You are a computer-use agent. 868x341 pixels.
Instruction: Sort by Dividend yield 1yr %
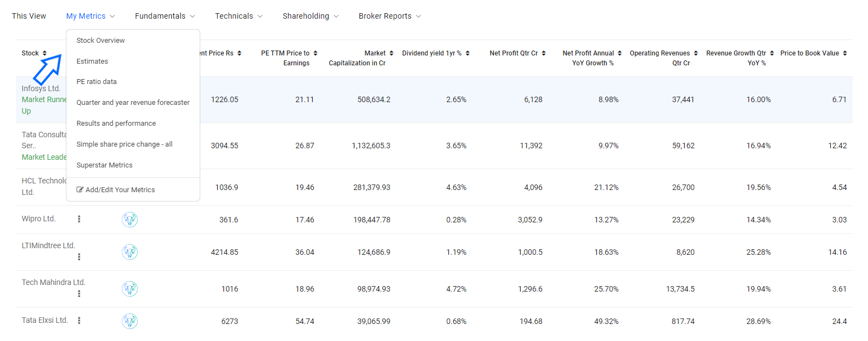click(467, 53)
